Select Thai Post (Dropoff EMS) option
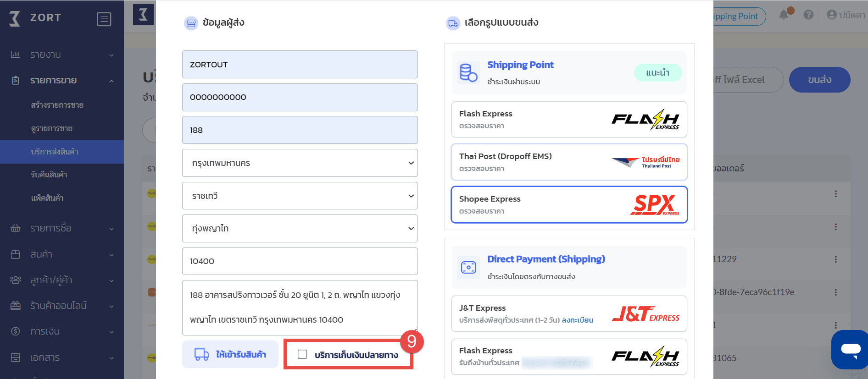868x379 pixels. click(569, 162)
